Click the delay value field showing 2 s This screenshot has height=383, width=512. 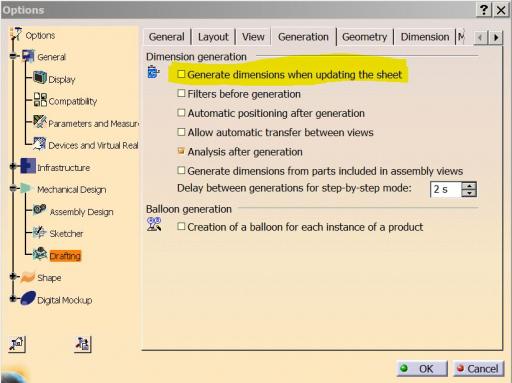(x=446, y=189)
